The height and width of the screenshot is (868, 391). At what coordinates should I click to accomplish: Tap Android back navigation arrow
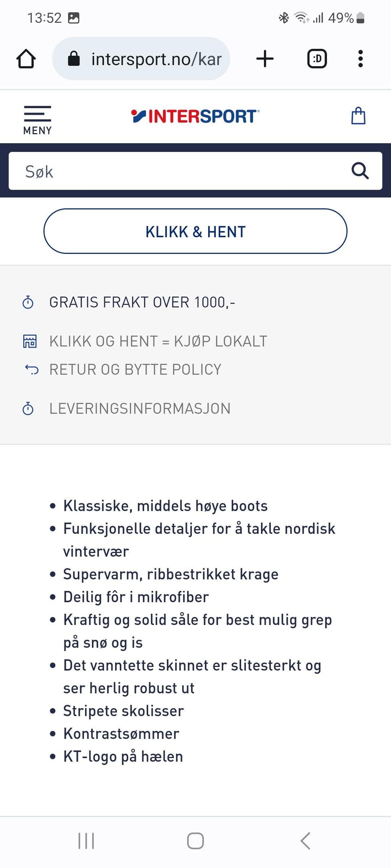point(305,841)
